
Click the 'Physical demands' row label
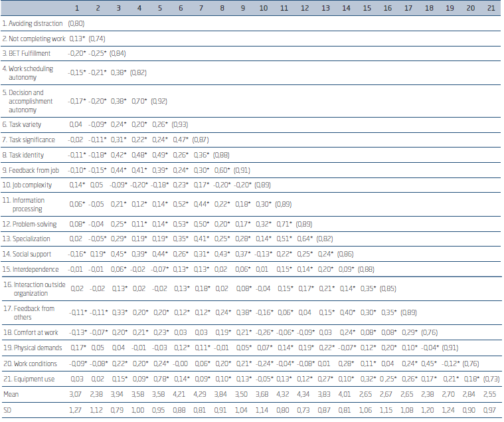point(31,347)
